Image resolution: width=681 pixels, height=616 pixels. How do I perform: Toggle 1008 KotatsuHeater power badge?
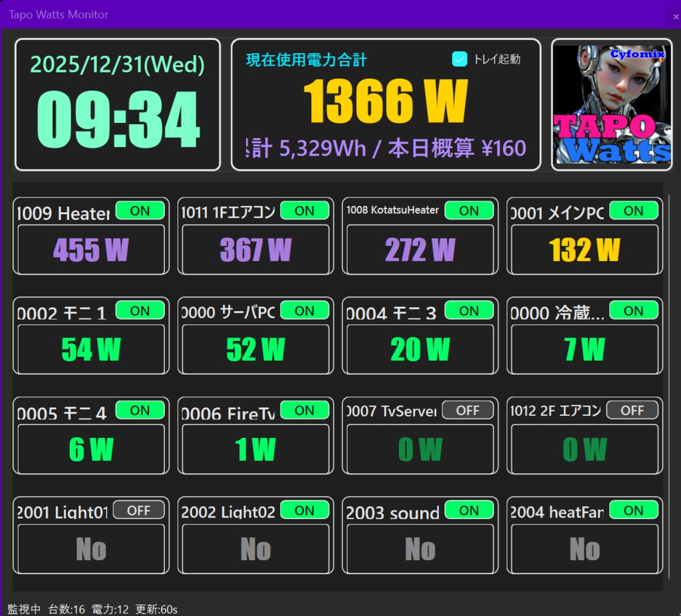tap(469, 210)
